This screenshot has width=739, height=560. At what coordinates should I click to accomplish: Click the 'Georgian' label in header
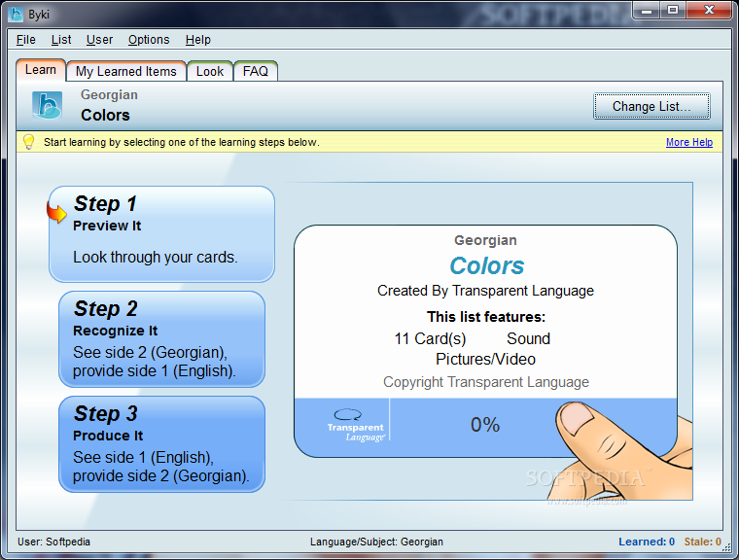tap(109, 94)
